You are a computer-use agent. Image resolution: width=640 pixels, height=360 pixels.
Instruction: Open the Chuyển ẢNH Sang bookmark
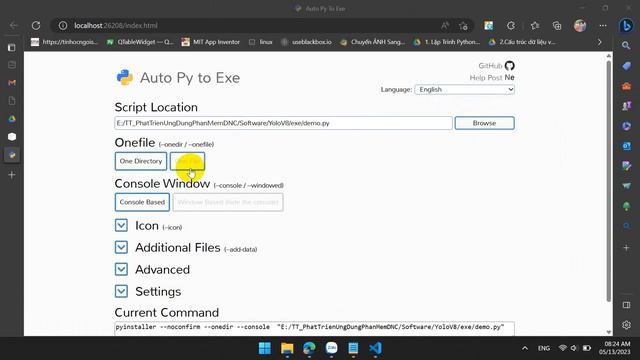[x=372, y=42]
